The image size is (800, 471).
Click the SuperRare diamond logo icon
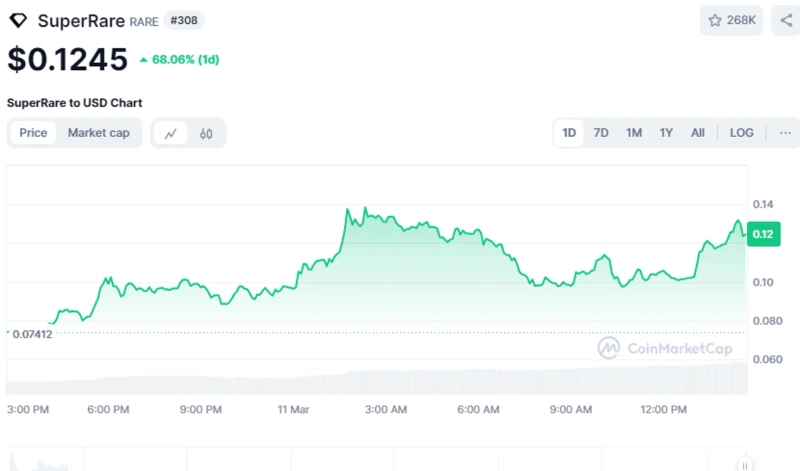19,21
